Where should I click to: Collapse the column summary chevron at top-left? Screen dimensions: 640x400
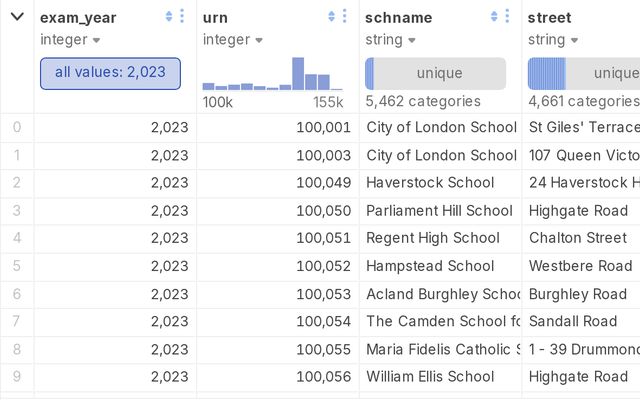(x=17, y=16)
